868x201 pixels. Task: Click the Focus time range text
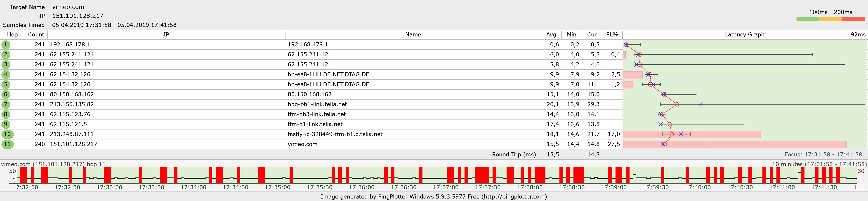click(x=823, y=154)
